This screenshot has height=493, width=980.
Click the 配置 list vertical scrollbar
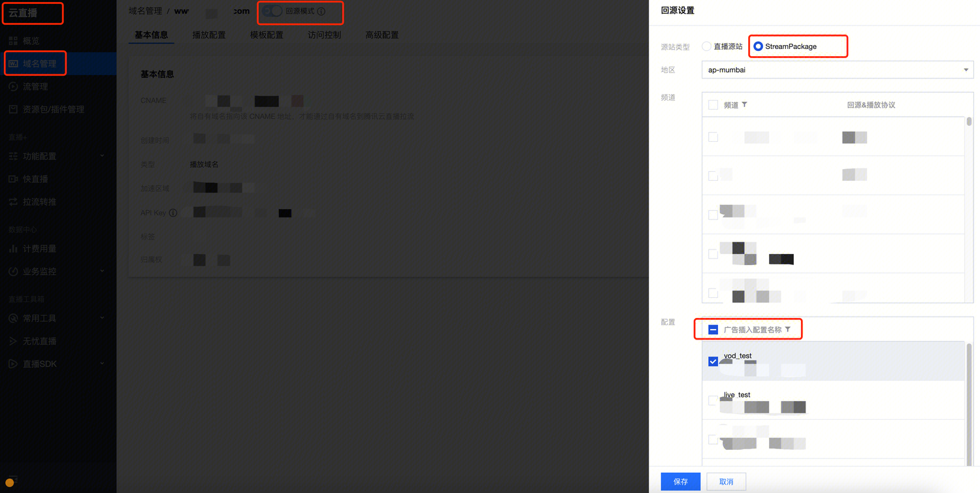(969, 405)
